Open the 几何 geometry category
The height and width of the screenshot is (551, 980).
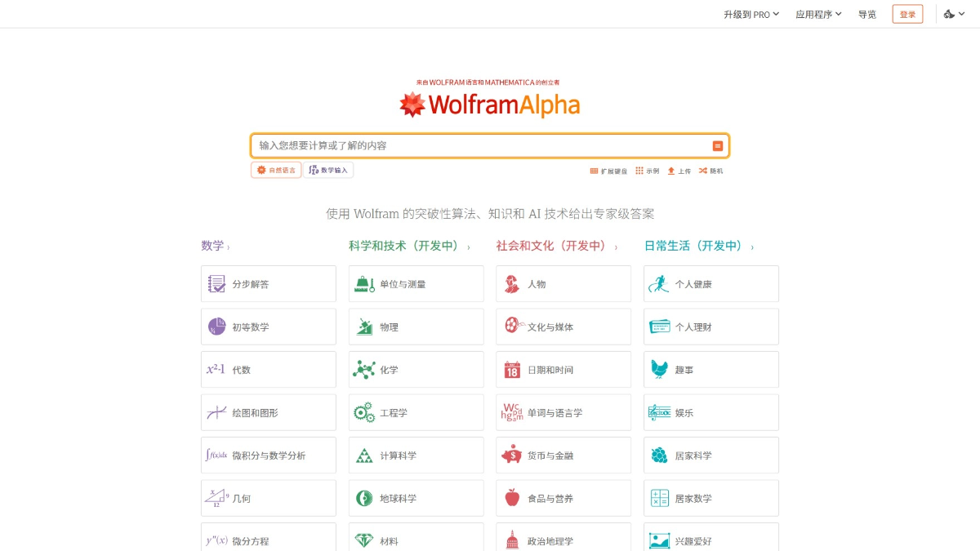tap(269, 498)
